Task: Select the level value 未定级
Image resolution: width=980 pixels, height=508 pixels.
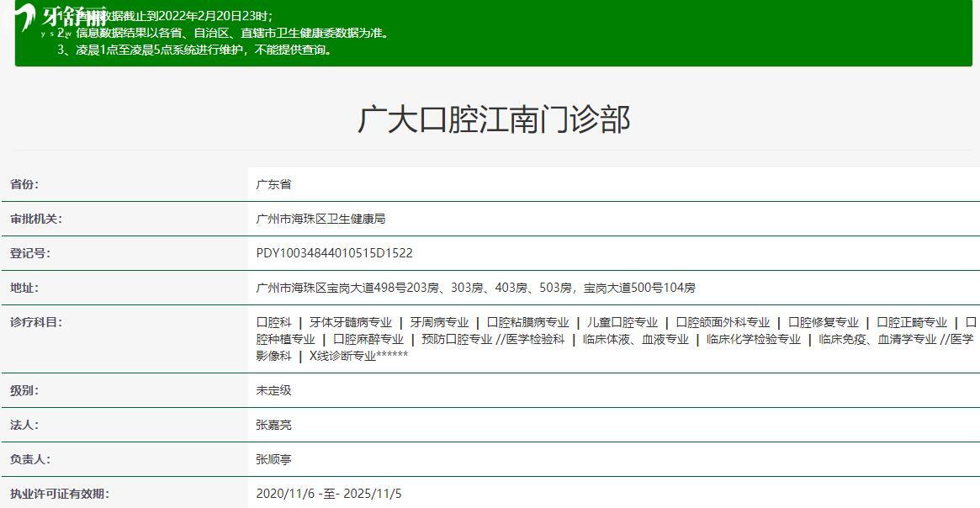Action: coord(273,390)
